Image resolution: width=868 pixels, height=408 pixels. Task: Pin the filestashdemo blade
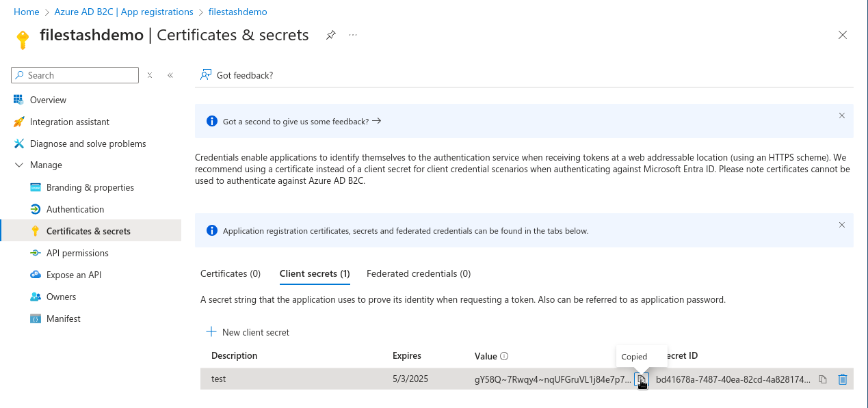[x=331, y=35]
